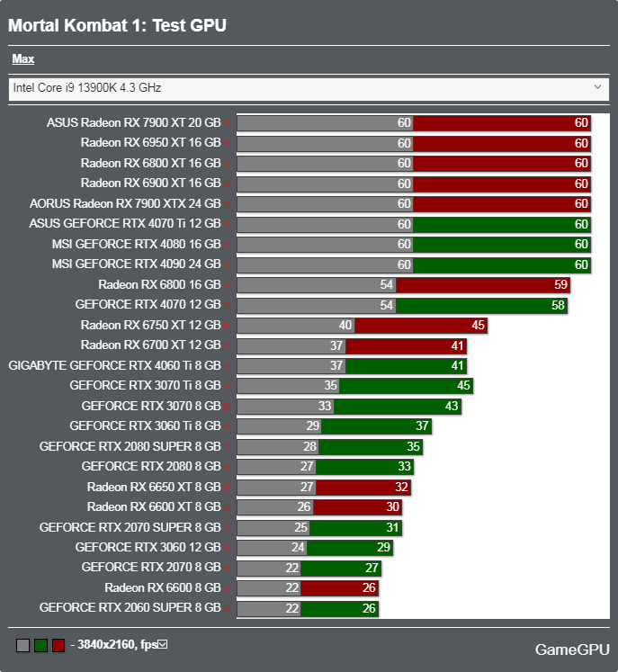Remove ASUS GEFORCE RTX 4070 Ti via x
Viewport: 618px width, 672px height.
pyautogui.click(x=228, y=224)
